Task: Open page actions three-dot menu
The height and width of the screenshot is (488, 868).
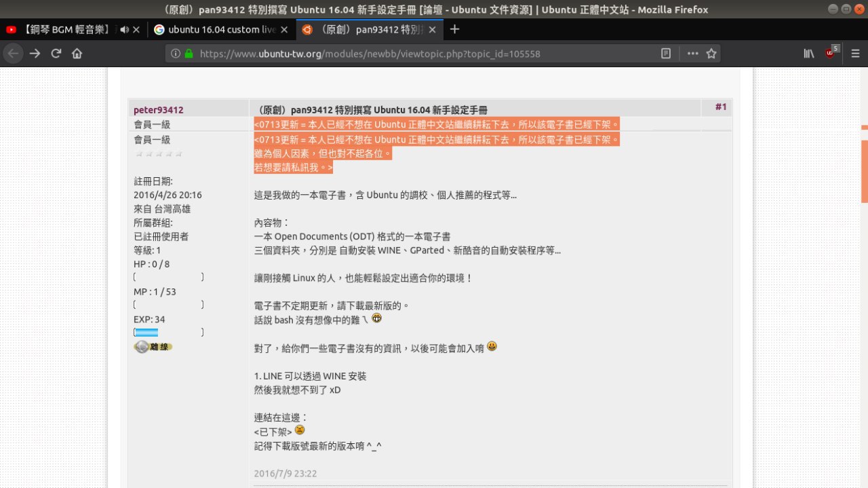Action: tap(692, 53)
